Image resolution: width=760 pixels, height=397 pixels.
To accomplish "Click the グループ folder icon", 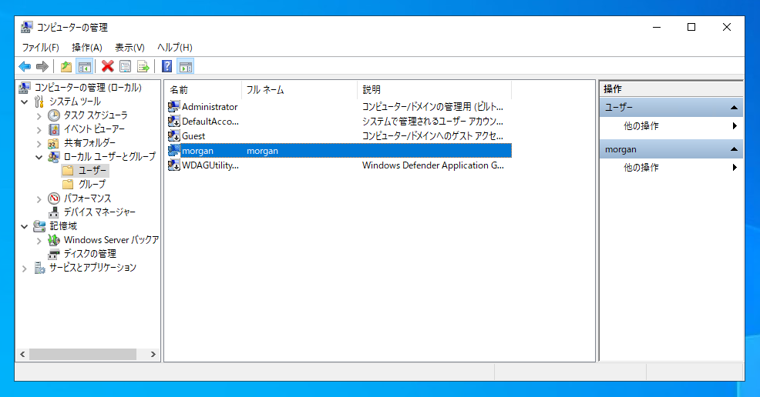I will click(68, 184).
